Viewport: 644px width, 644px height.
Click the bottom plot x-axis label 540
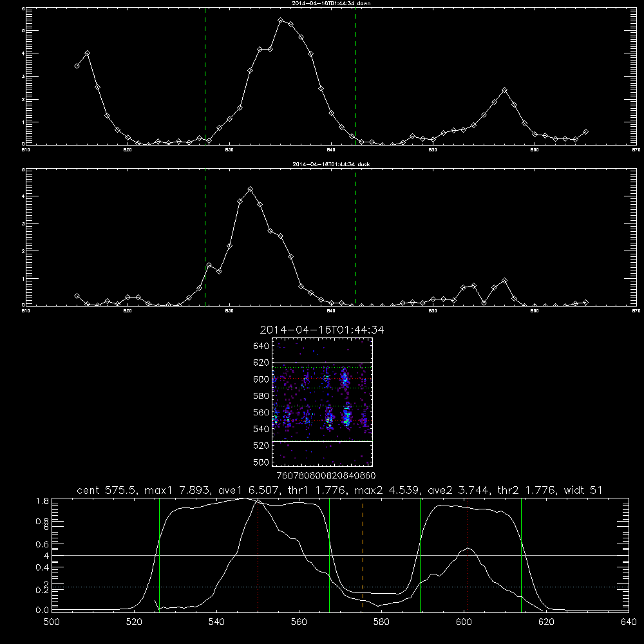click(x=216, y=622)
